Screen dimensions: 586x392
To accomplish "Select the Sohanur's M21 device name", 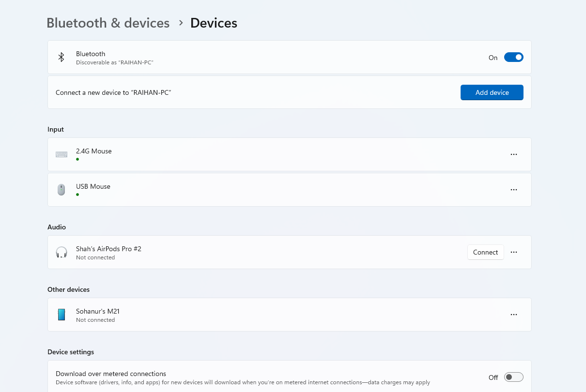I will (x=97, y=311).
